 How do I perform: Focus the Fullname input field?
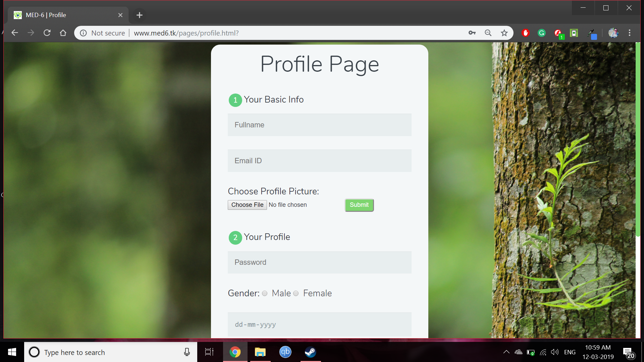point(319,125)
